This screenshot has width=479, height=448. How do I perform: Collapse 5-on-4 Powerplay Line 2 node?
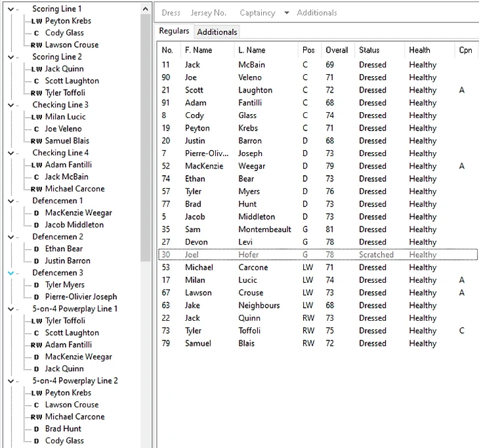click(10, 381)
